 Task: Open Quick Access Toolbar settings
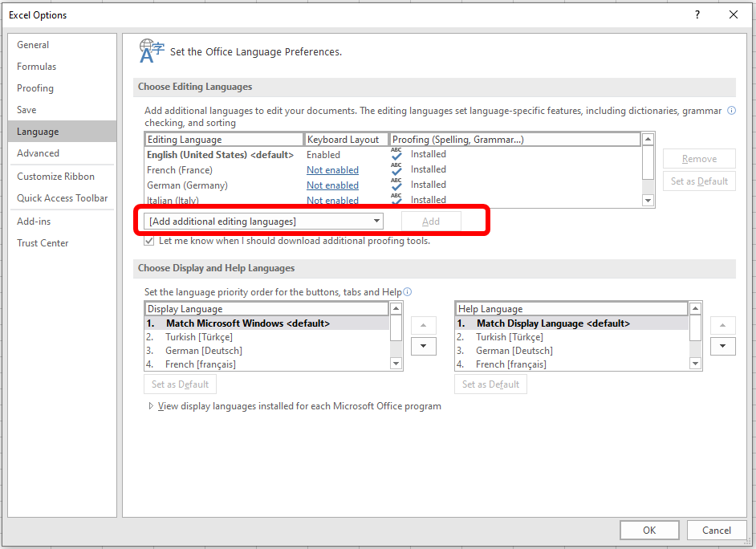(62, 198)
